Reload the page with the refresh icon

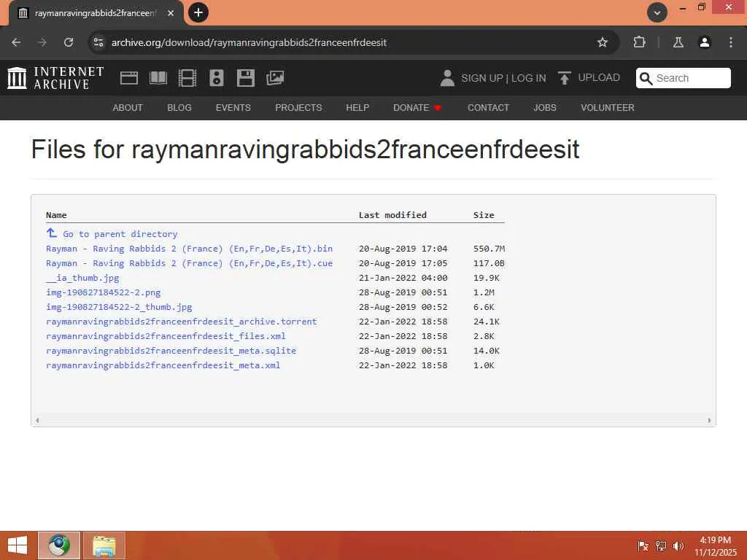(69, 42)
